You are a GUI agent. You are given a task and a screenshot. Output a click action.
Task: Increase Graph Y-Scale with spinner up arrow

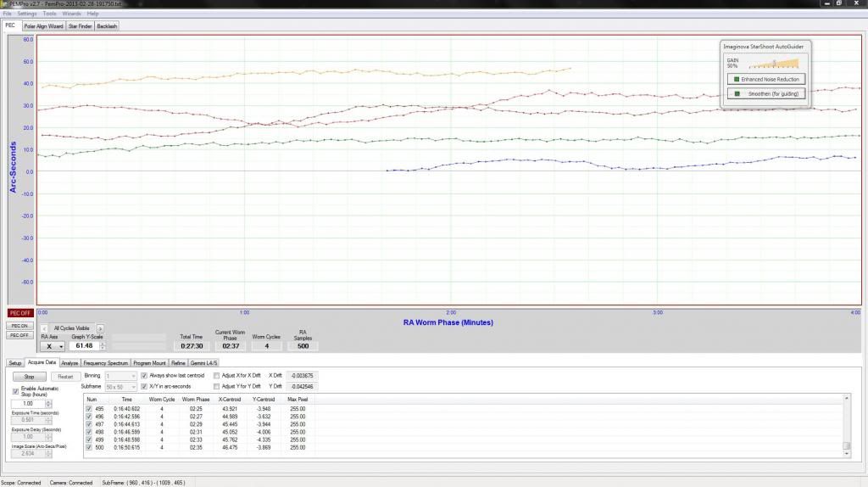103,344
